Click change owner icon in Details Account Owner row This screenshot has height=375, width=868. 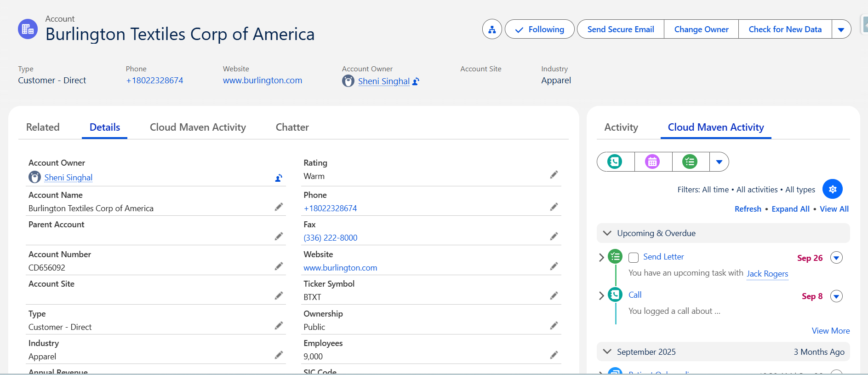tap(279, 178)
